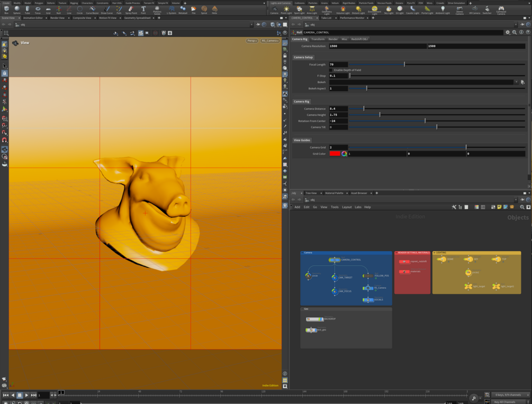Open the RS_Camera viewport dropdown
The width and height of the screenshot is (532, 404).
[269, 41]
